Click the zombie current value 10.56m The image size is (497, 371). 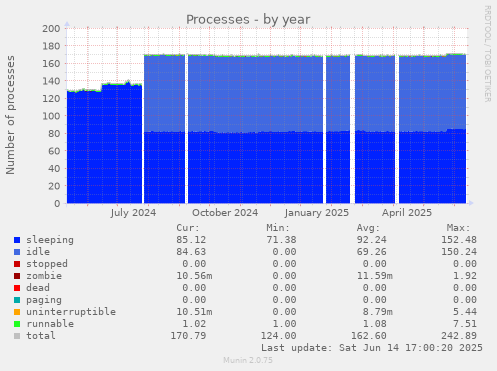(194, 276)
